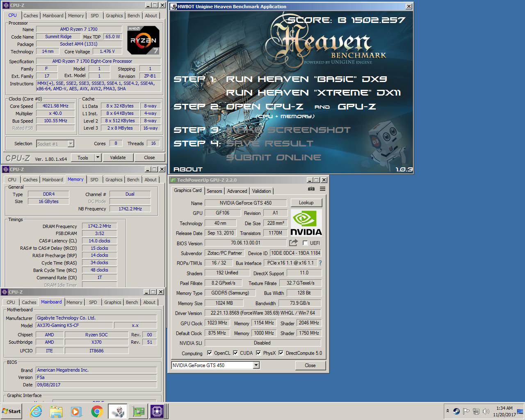This screenshot has height=420, width=525.
Task: Open the Bench tab in top CPU-Z window
Action: (134, 16)
